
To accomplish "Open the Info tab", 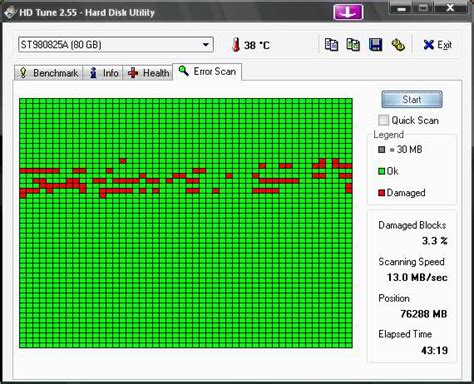I will pos(103,73).
